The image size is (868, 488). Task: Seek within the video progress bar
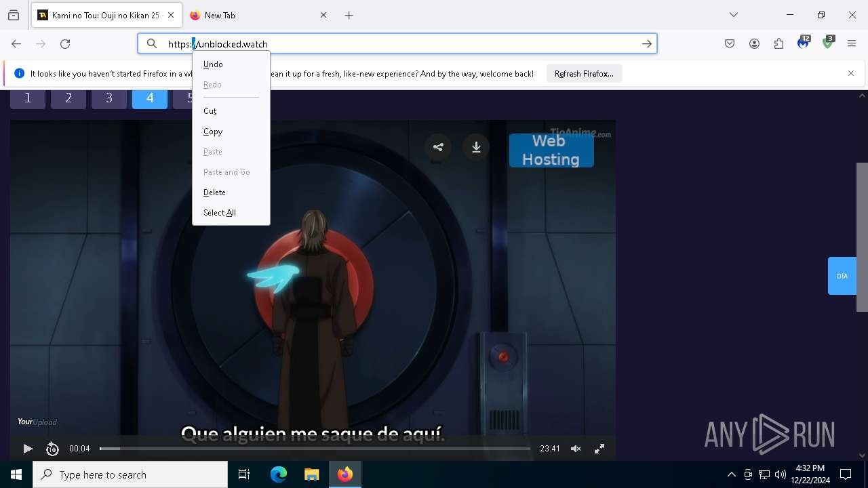[x=315, y=449]
